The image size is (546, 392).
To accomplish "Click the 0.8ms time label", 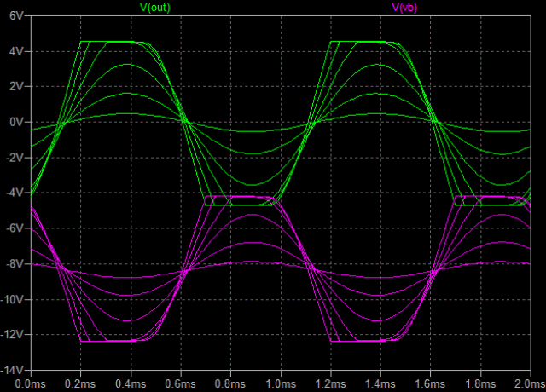I will (230, 384).
